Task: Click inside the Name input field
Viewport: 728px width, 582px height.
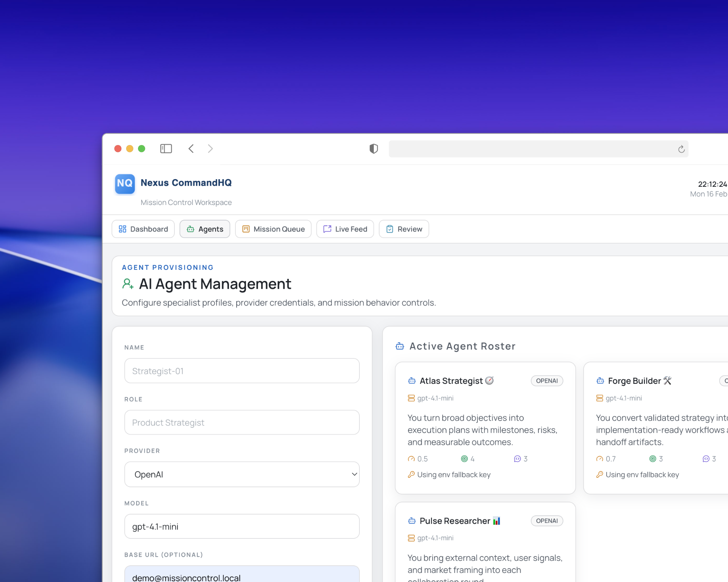Action: pyautogui.click(x=242, y=371)
